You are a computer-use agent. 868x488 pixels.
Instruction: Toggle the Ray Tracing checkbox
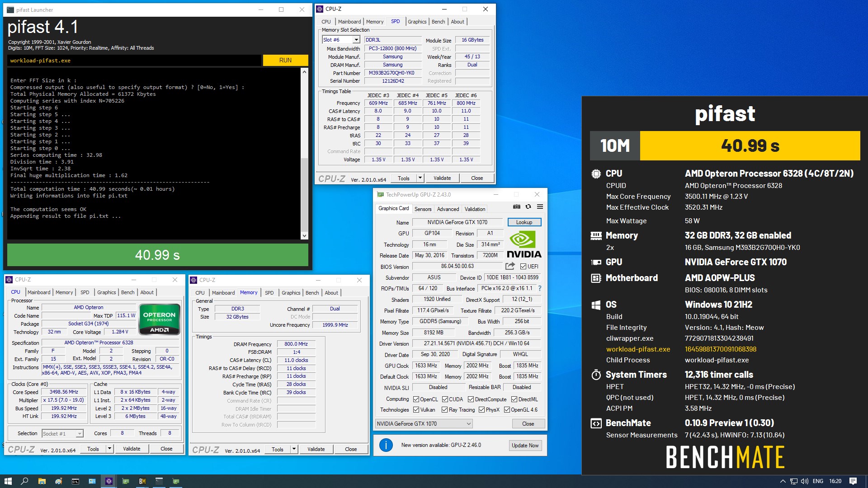click(x=444, y=410)
